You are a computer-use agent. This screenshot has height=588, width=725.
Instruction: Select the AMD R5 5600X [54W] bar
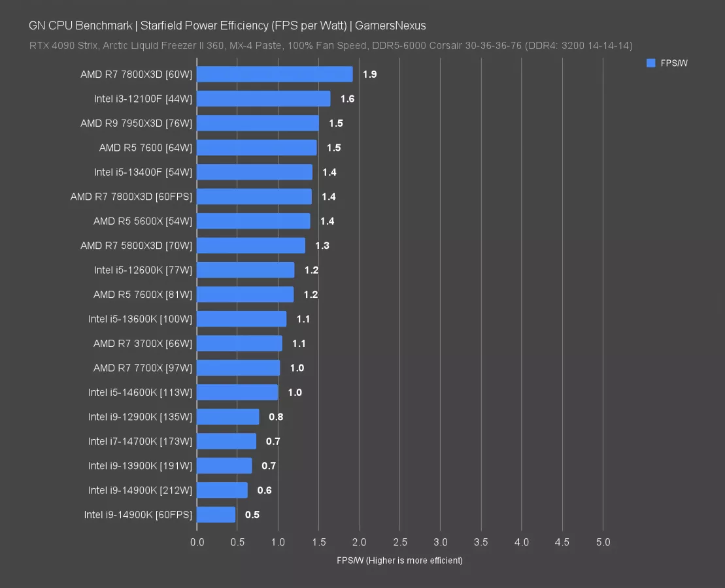(x=253, y=221)
